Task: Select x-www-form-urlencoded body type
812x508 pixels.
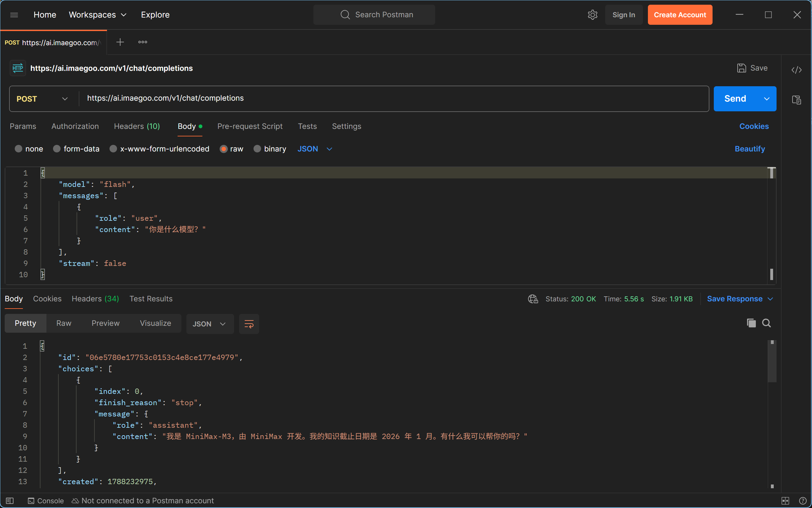Action: pyautogui.click(x=113, y=149)
